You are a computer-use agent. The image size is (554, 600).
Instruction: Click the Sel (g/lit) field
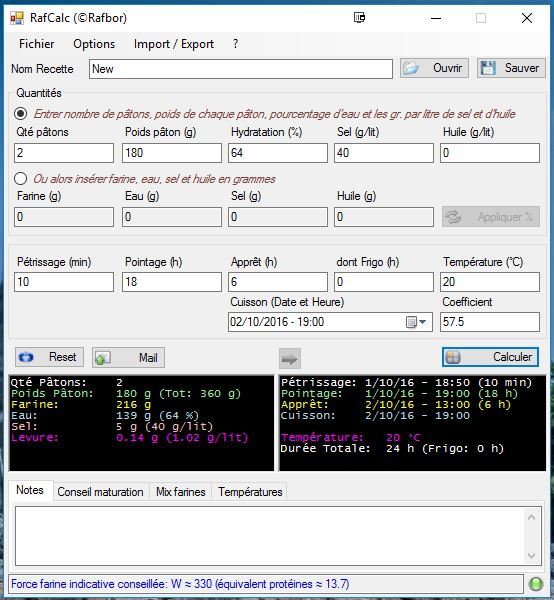pos(384,153)
